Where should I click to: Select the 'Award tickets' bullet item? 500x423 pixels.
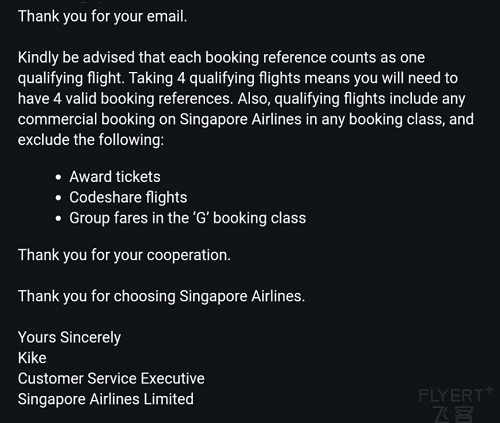pos(115,177)
